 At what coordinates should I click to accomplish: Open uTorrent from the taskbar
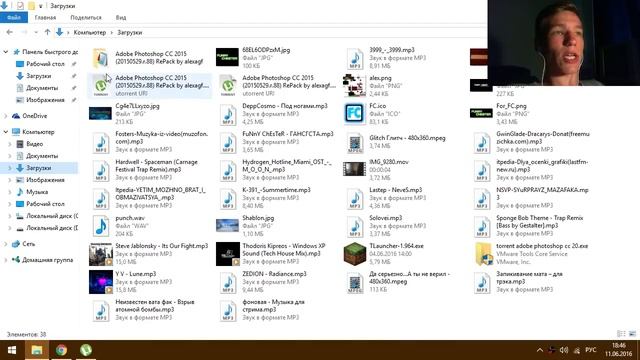click(x=86, y=350)
